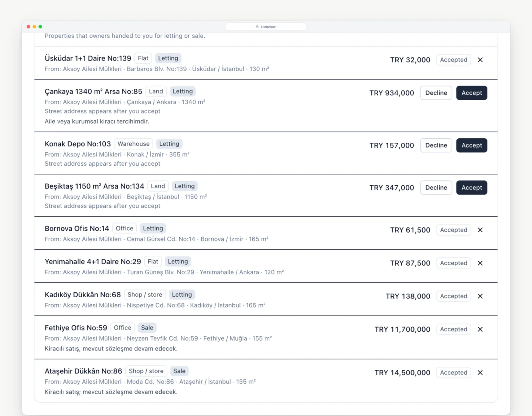Image resolution: width=532 pixels, height=416 pixels.
Task: Click Turan Güneş Blv. No:29 address line
Action: [x=164, y=272]
